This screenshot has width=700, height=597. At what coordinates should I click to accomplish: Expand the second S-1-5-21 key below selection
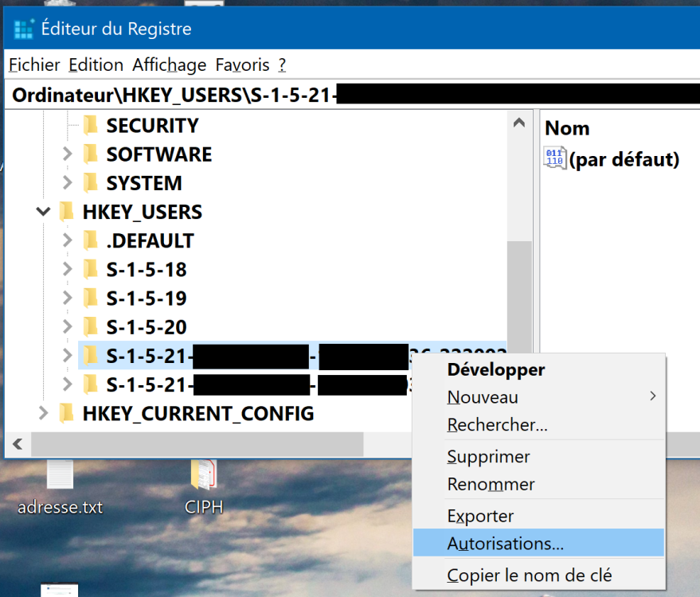tap(68, 384)
